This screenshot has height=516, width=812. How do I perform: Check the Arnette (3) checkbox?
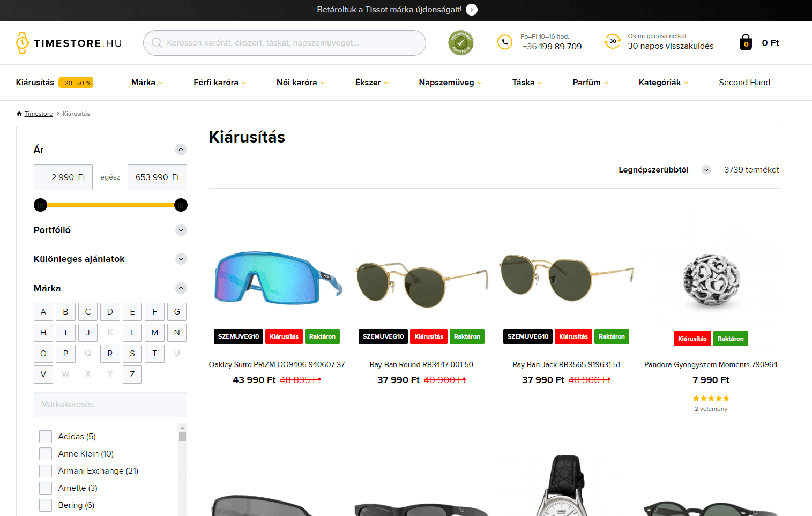click(x=46, y=488)
